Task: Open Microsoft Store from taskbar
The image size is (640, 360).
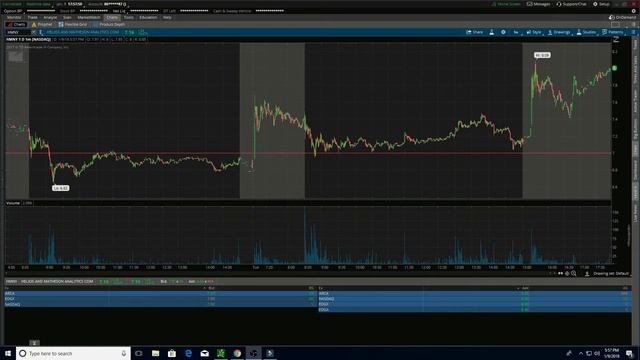Action: [172, 353]
